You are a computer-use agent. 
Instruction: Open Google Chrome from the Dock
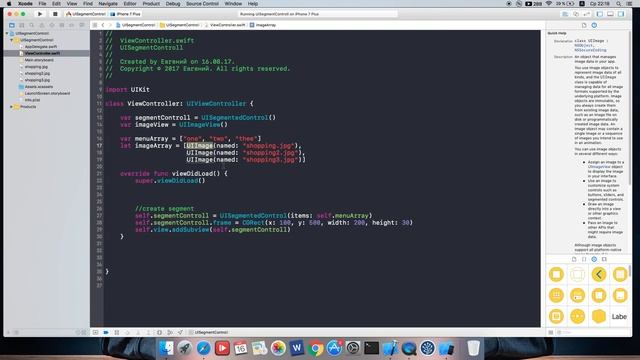pos(315,348)
